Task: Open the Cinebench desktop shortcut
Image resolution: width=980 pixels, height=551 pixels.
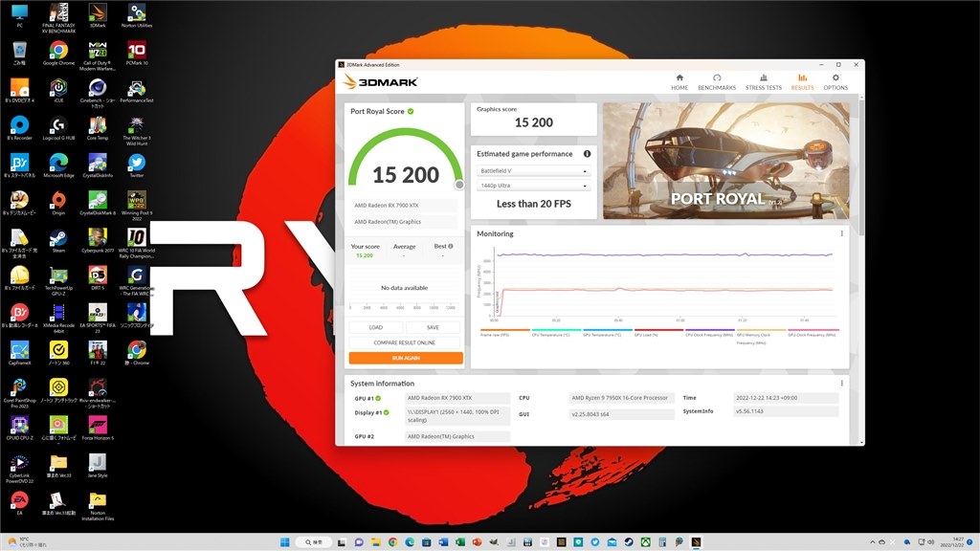Action: tap(98, 94)
